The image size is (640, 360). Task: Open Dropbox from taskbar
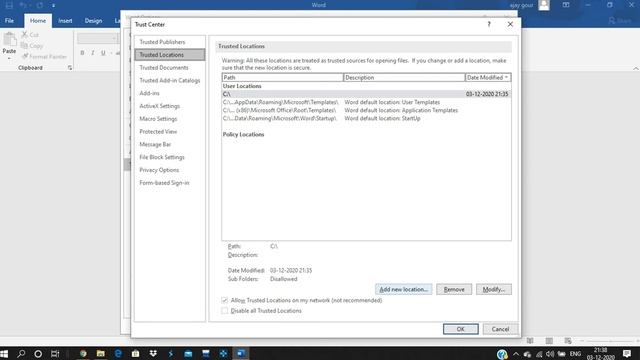pos(153,353)
